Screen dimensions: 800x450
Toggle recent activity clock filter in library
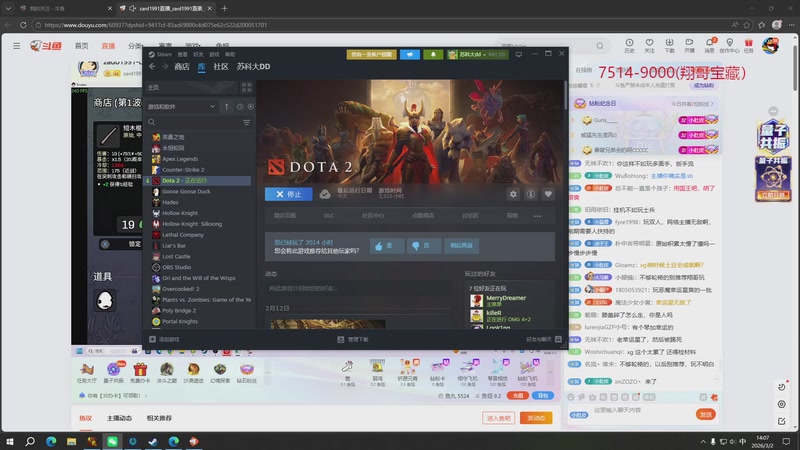pos(240,107)
